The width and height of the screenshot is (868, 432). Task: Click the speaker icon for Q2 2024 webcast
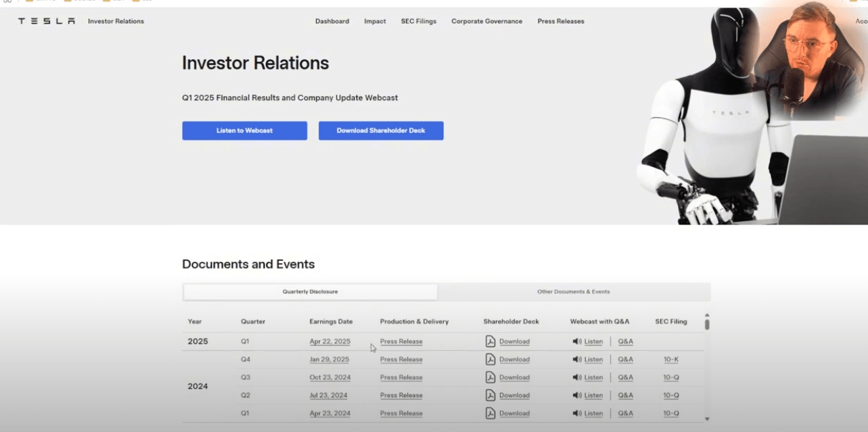(x=576, y=395)
